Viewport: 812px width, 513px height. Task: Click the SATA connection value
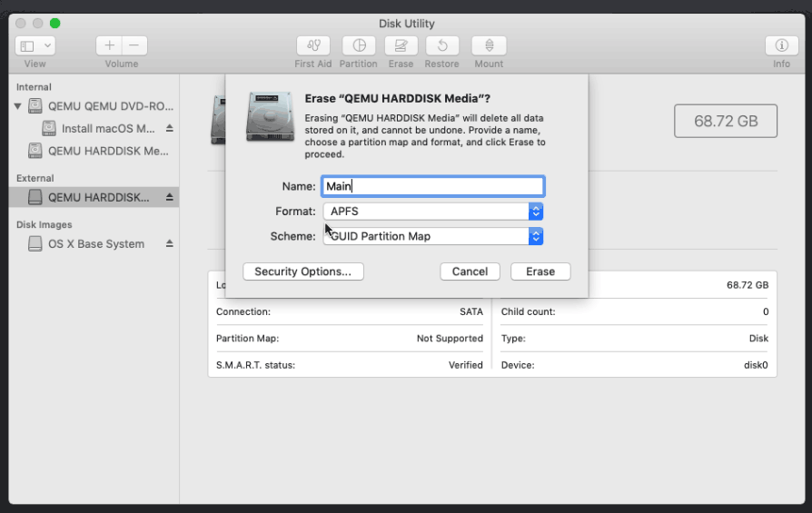point(471,311)
